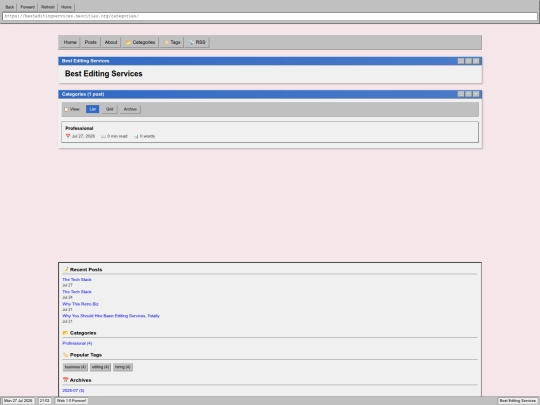Minimize the Best Editing Services window
This screenshot has height=405, width=540.
coord(461,61)
